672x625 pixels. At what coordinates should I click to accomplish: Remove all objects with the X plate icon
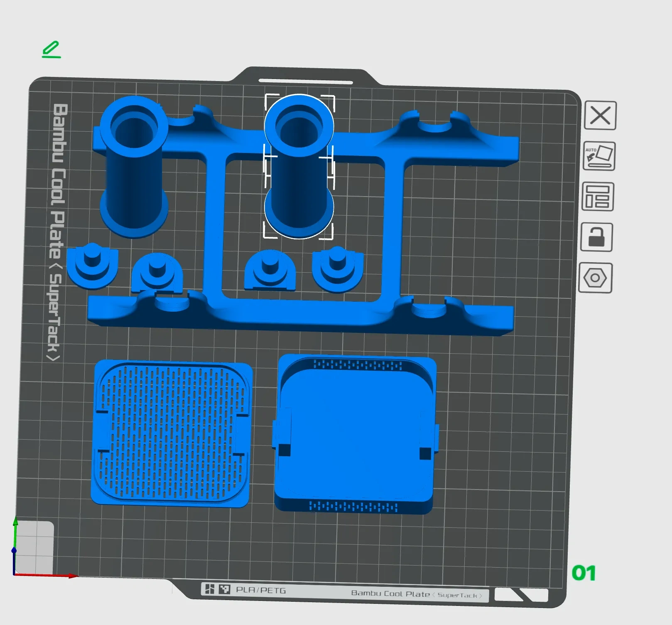tap(600, 116)
